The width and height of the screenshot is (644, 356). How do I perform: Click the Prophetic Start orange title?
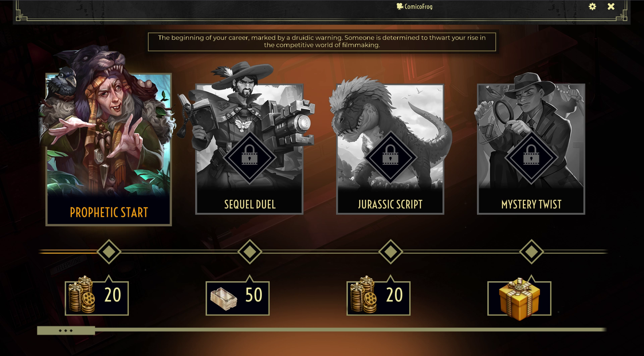tap(109, 213)
